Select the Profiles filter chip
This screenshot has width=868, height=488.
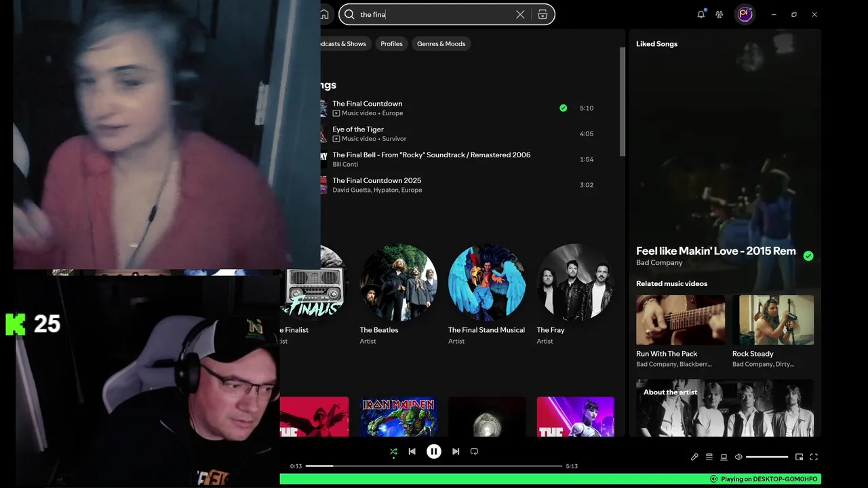[x=391, y=44]
